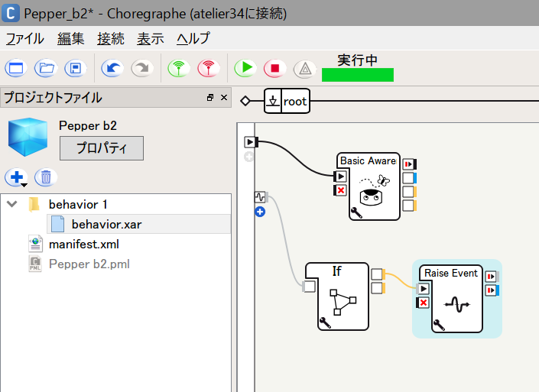Close the プロジェクトファイル panel
Viewport: 539px width, 392px height.
[x=224, y=98]
